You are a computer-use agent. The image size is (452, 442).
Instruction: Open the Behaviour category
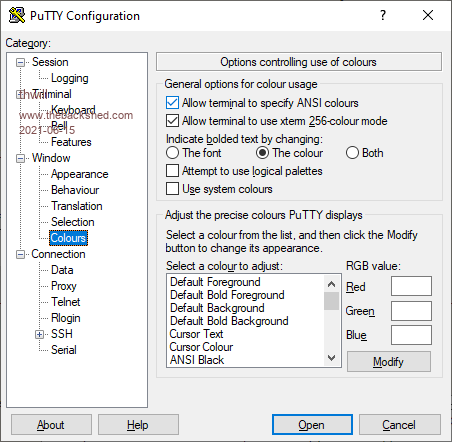coord(75,190)
